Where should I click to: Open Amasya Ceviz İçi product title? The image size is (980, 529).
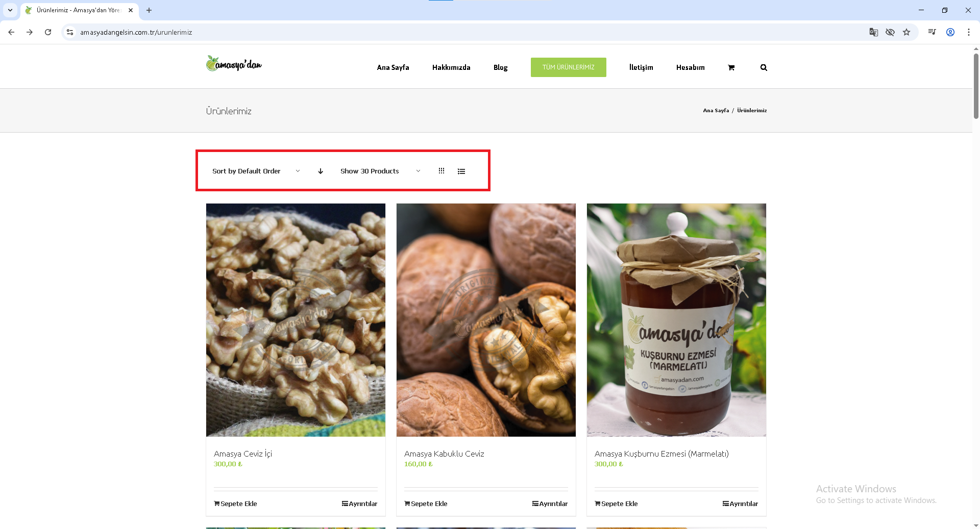243,454
